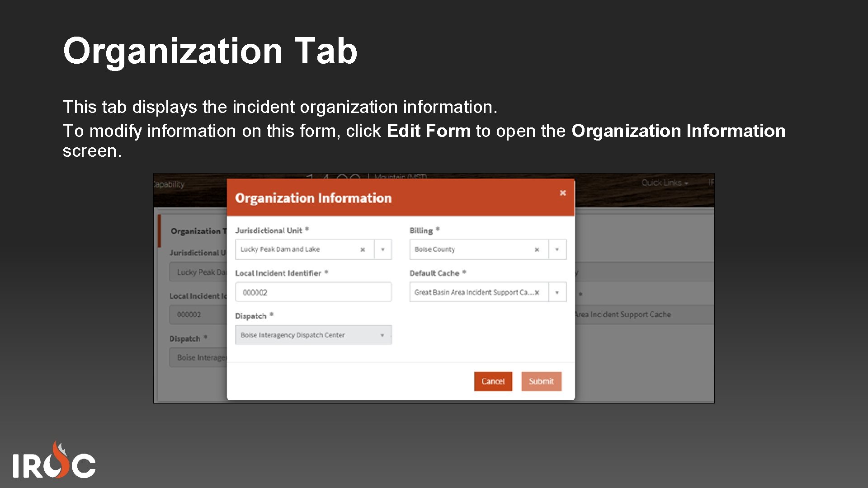Open the Jurisdictional Unit dropdown
Screen dimensions: 868x488
(x=382, y=249)
